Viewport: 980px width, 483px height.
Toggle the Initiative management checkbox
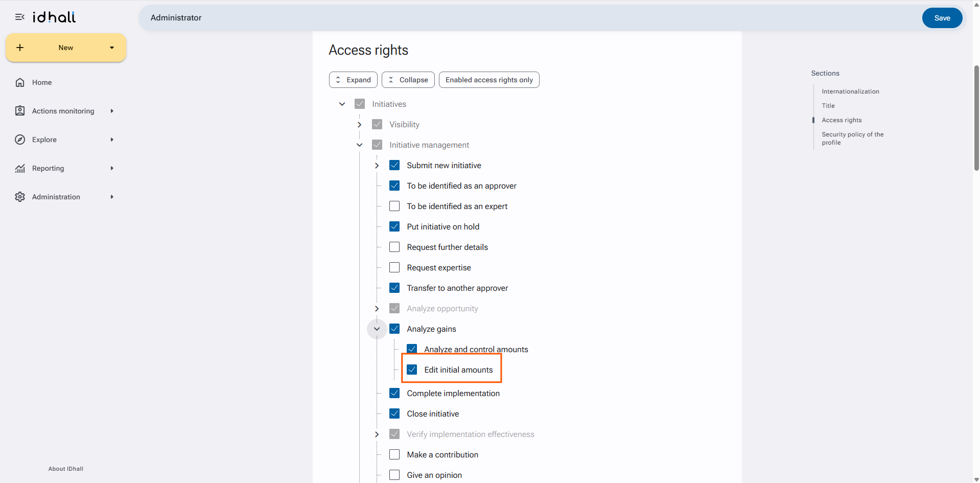(x=377, y=145)
